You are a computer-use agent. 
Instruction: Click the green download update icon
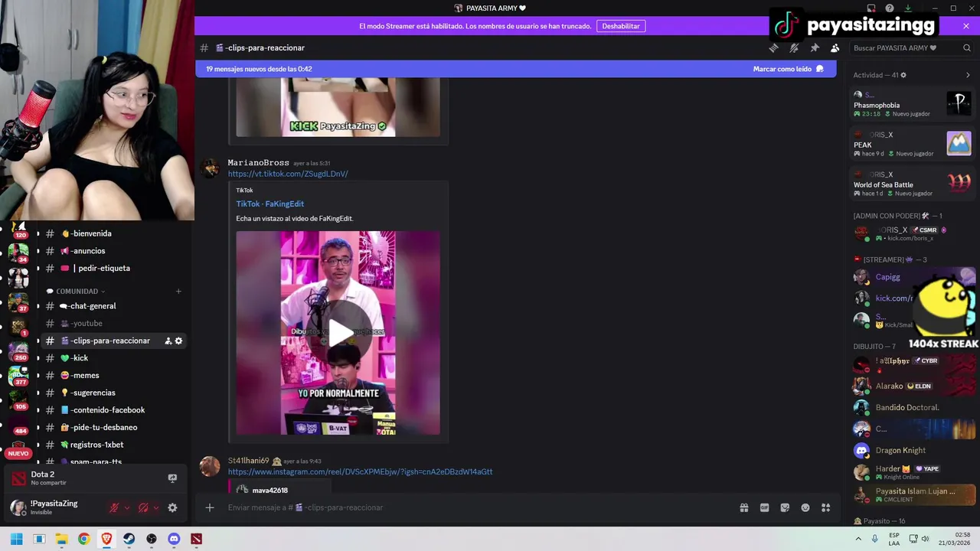[x=908, y=8]
